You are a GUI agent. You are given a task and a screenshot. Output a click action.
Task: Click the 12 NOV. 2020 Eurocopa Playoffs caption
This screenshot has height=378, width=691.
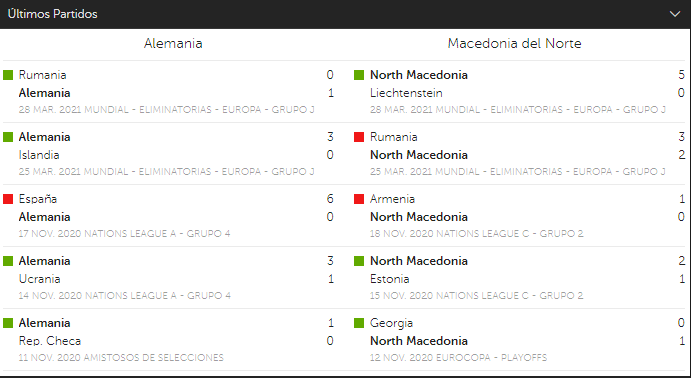click(458, 357)
